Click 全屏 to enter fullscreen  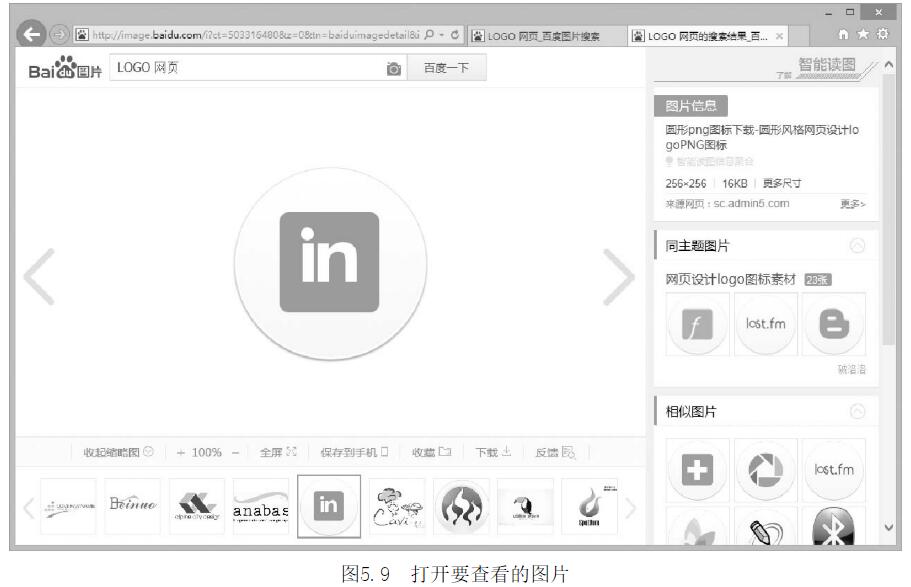(x=278, y=452)
